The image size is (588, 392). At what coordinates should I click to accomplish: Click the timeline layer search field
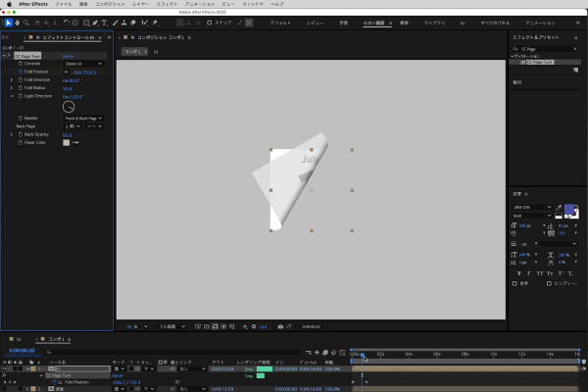(x=173, y=352)
